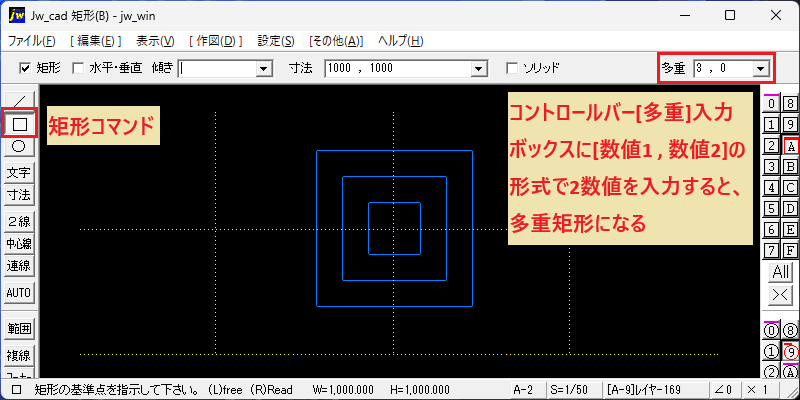Toggle circled layer group 8
The width and height of the screenshot is (800, 400).
click(790, 331)
